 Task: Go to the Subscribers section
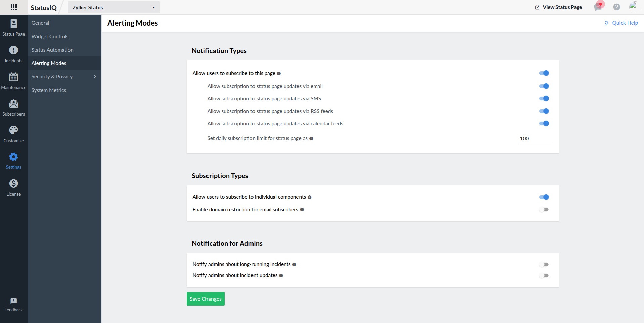13,108
